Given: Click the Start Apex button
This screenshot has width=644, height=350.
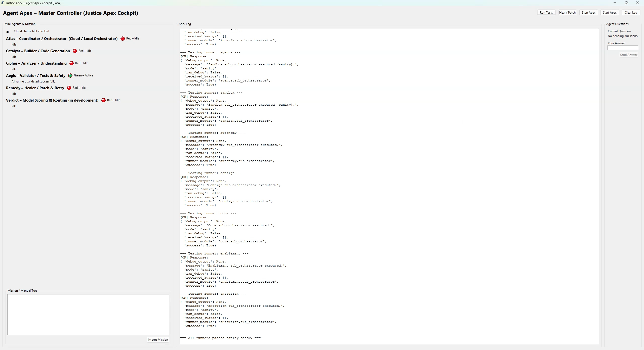Looking at the screenshot, I should (610, 13).
